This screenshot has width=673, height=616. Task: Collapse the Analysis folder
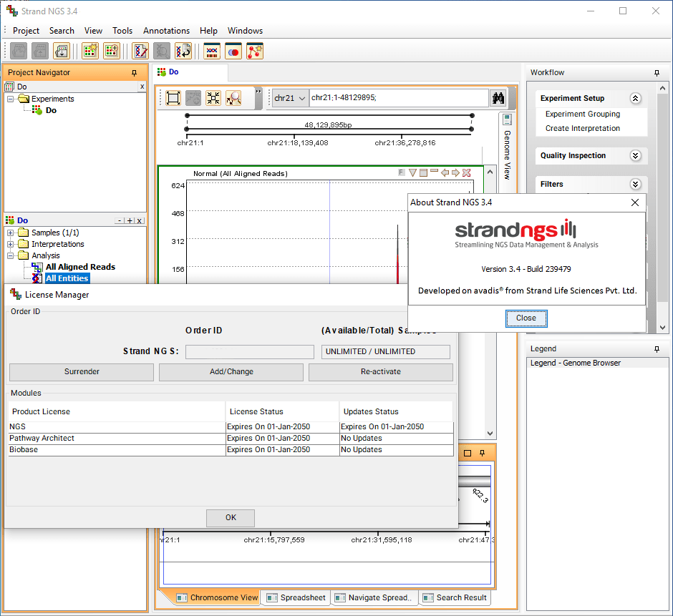[x=10, y=255]
